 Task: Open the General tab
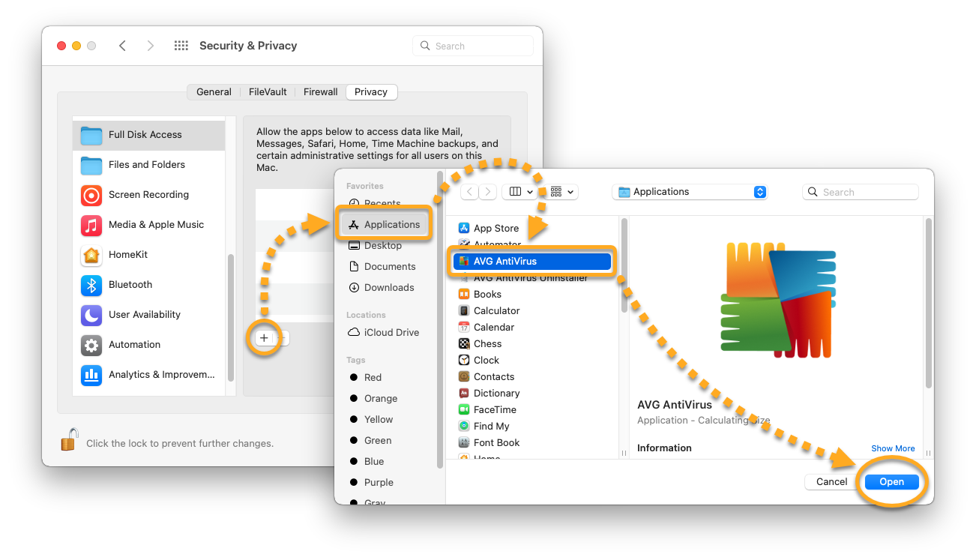point(214,92)
